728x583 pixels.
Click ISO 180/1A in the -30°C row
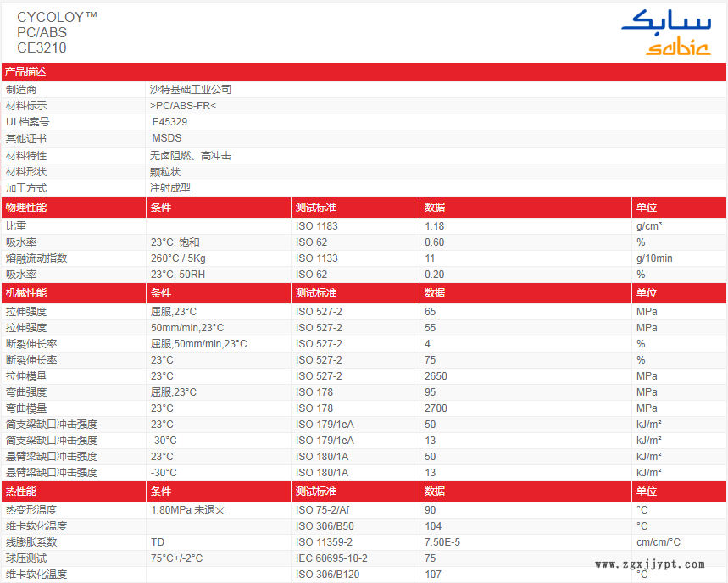click(322, 473)
